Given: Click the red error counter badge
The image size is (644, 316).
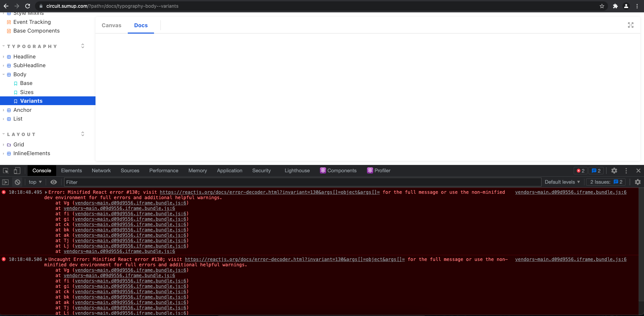Looking at the screenshot, I should 580,171.
